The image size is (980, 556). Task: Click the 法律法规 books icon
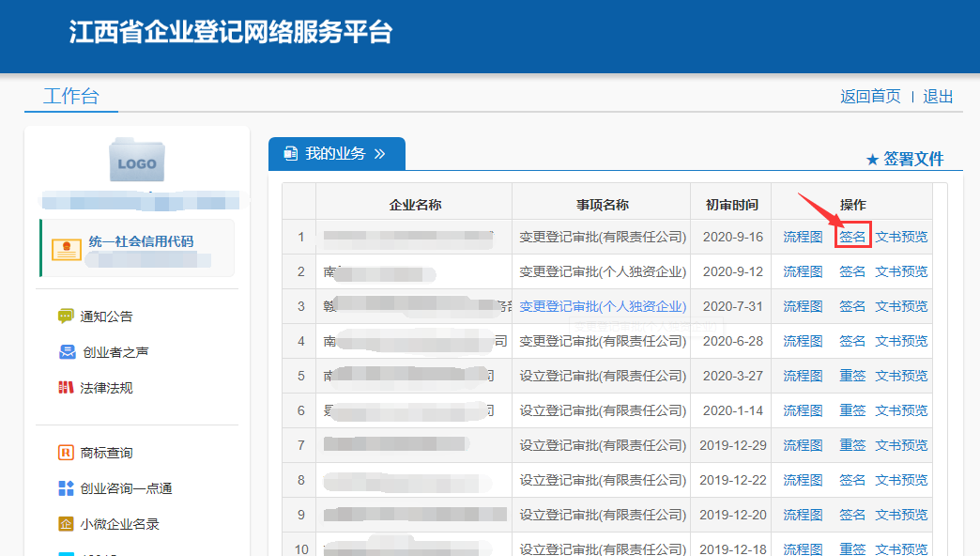click(x=66, y=388)
